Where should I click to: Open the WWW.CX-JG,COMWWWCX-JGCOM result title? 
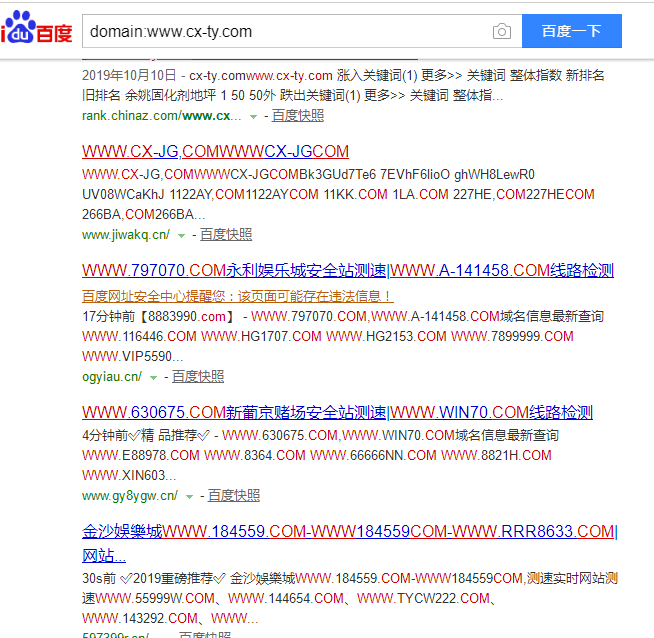(x=215, y=151)
